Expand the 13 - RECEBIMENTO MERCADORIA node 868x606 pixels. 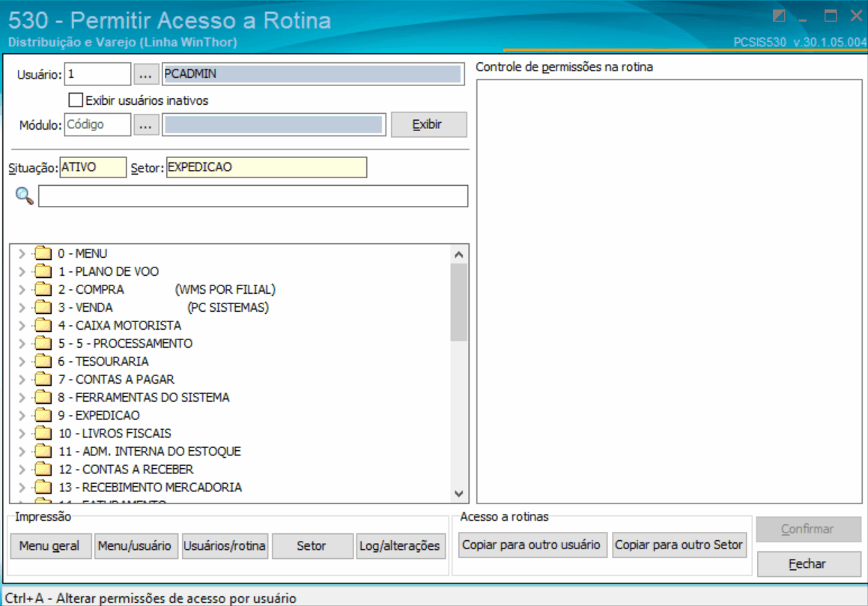click(22, 488)
